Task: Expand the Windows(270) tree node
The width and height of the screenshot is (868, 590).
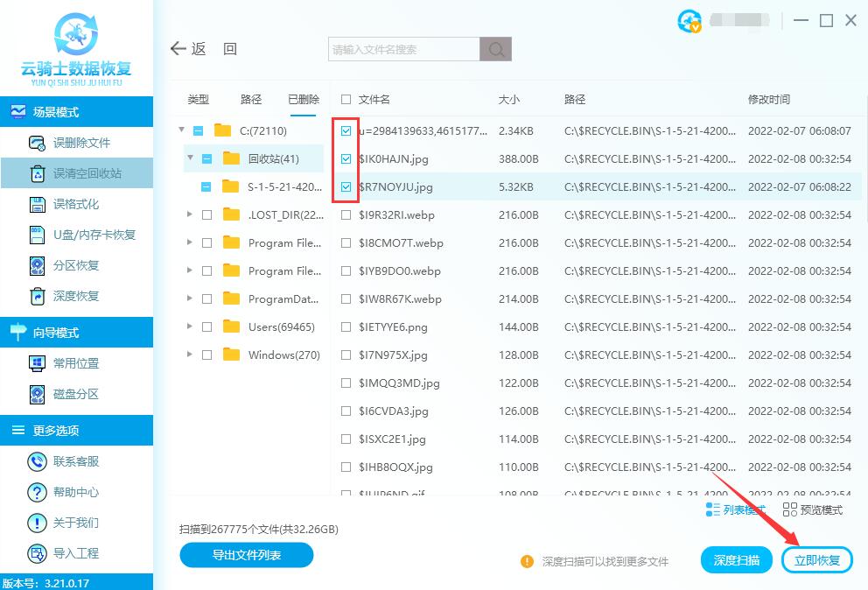Action: click(x=189, y=354)
